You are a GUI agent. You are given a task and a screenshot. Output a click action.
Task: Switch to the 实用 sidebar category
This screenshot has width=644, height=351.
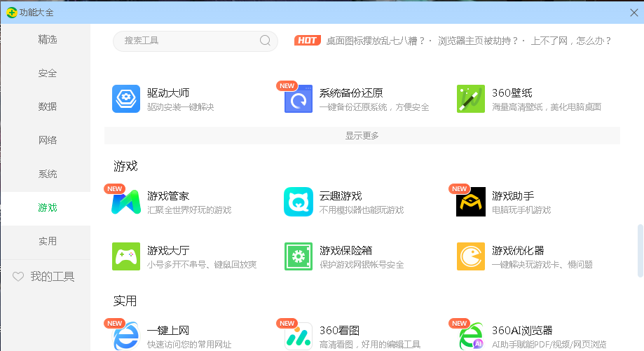point(47,242)
